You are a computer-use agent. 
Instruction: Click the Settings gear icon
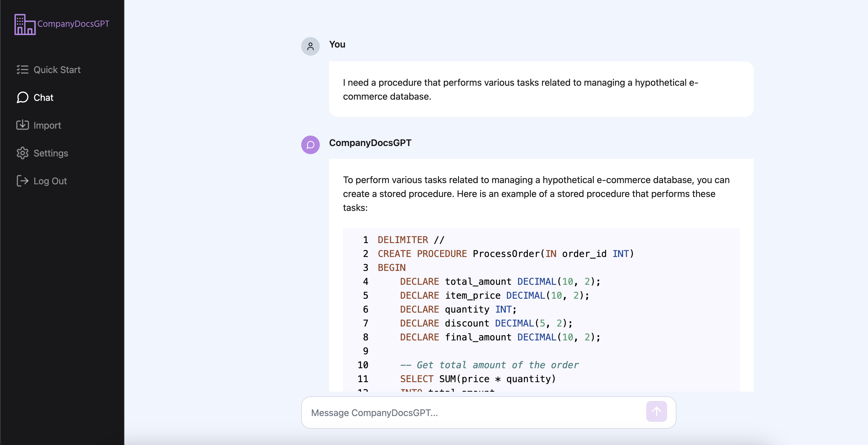pos(22,153)
